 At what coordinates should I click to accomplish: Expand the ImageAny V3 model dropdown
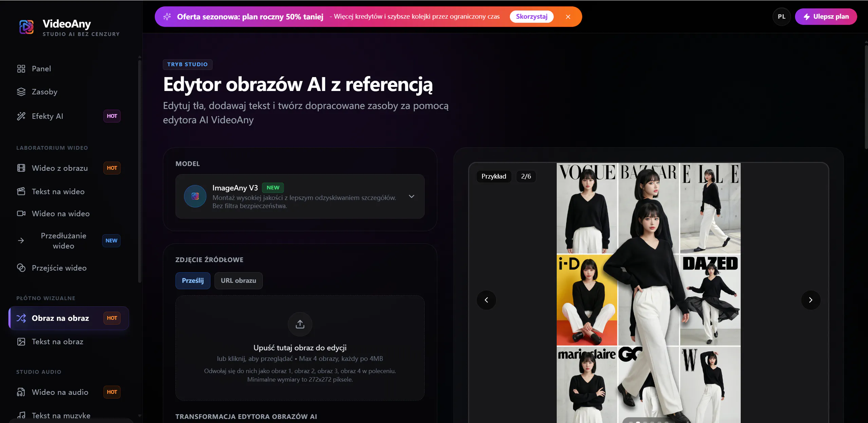300,197
